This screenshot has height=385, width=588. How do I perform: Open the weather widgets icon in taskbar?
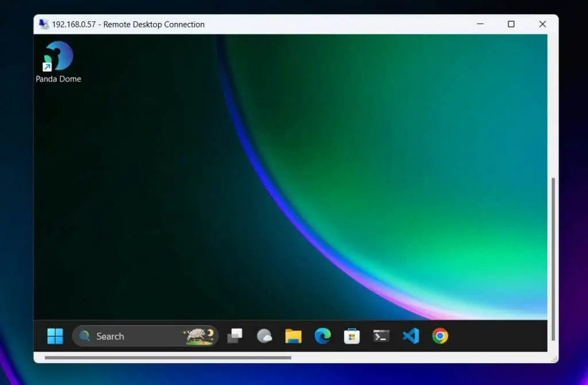264,336
